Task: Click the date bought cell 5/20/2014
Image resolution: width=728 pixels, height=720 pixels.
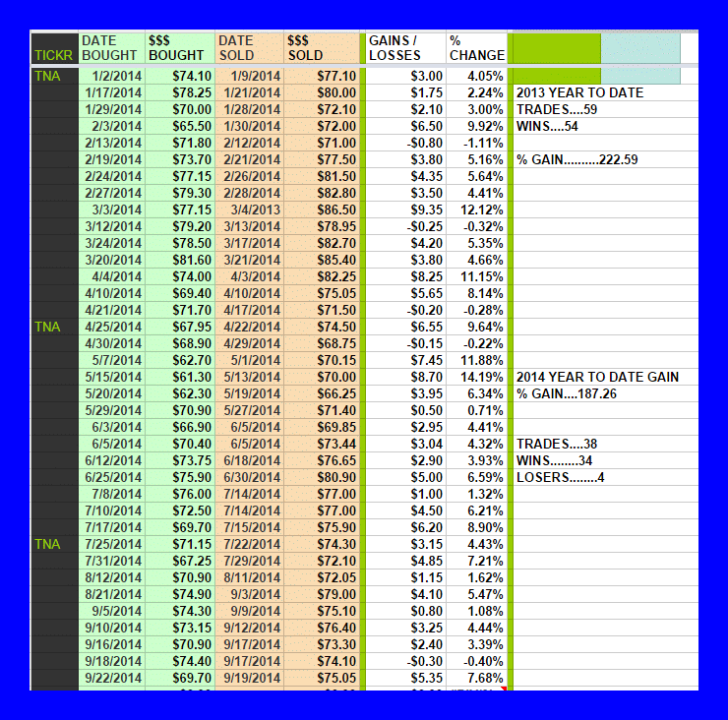Action: 111,393
